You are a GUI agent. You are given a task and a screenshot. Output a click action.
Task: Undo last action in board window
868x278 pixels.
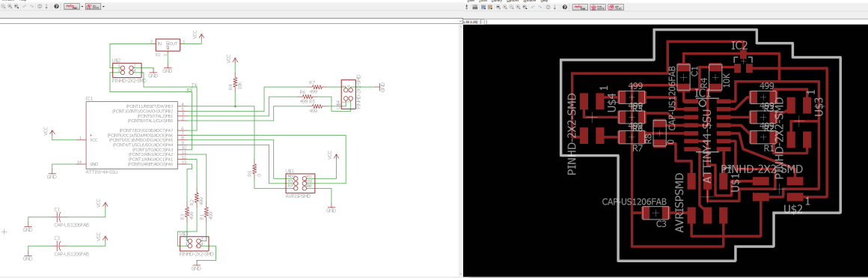533,7
